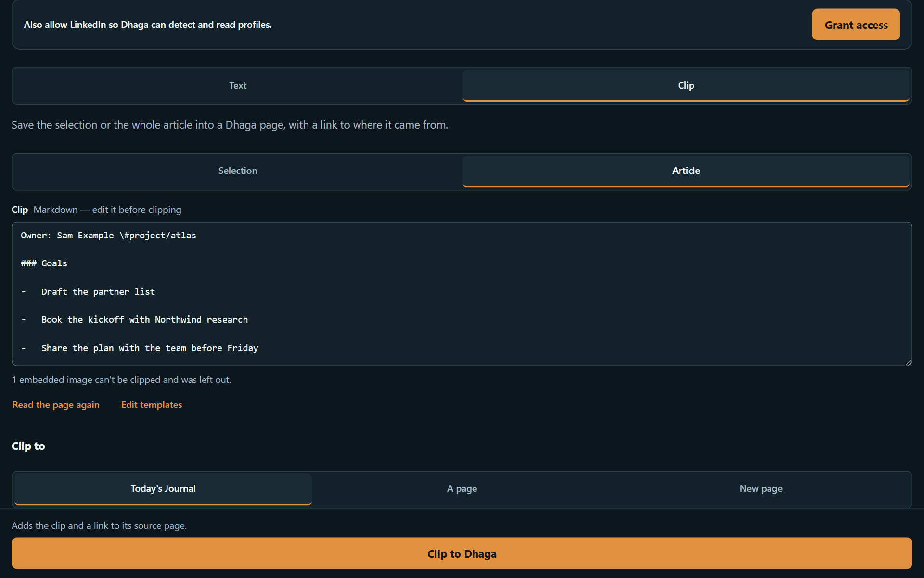Click the 'Book the kickoff with Northwind research' line
Image resolution: width=924 pixels, height=578 pixels.
click(134, 320)
